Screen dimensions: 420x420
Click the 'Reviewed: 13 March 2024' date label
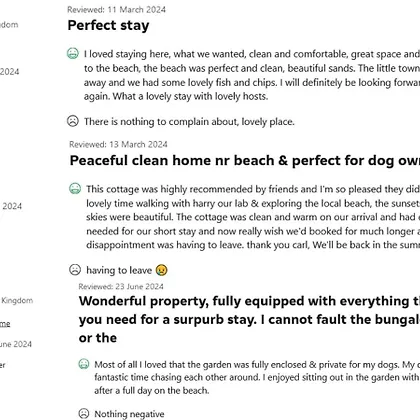[118, 144]
